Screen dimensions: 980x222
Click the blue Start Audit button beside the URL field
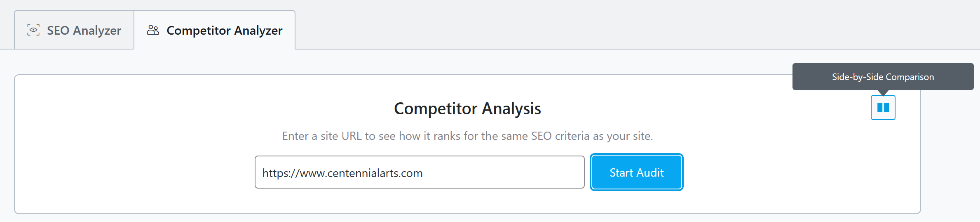[637, 172]
